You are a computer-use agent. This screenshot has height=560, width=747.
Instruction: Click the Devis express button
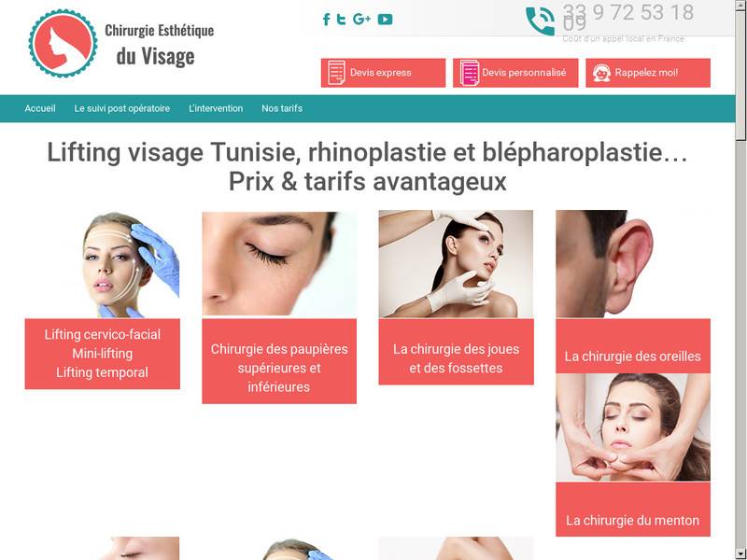383,73
